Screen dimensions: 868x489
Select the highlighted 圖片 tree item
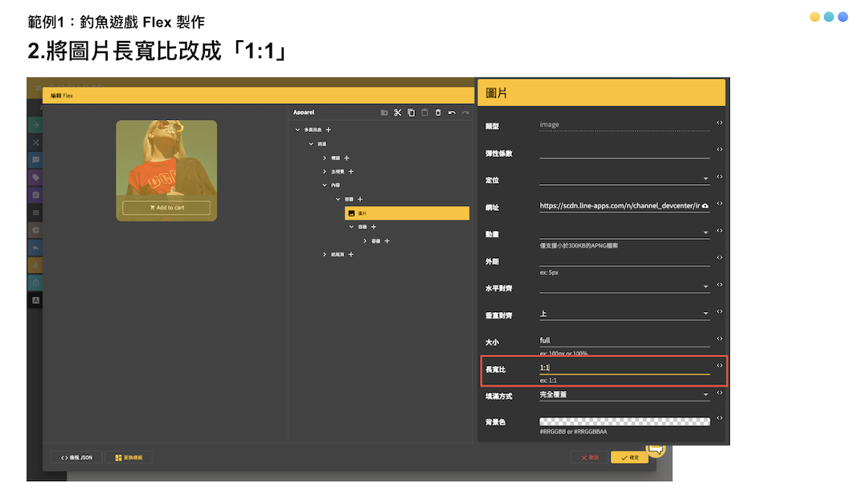point(407,213)
